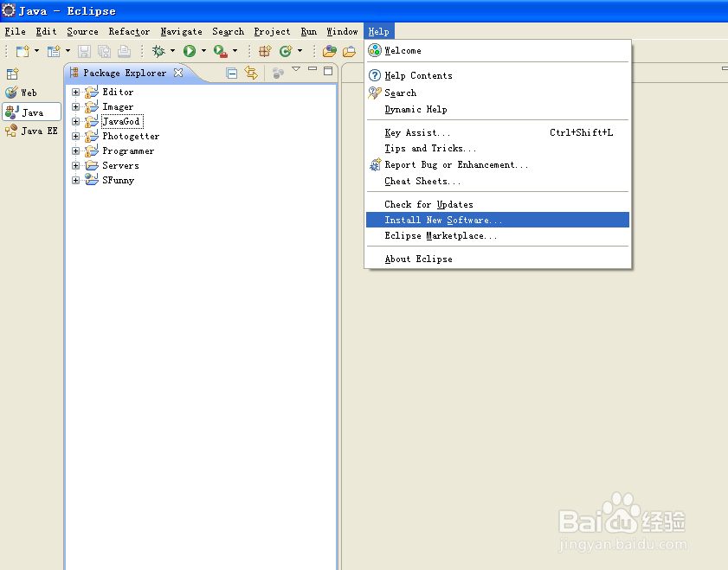Click the Save All toolbar icon
The image size is (728, 570).
pyautogui.click(x=105, y=51)
